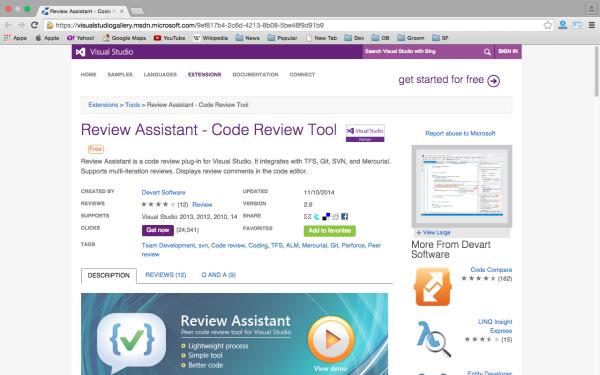Open the Apps bookmark shortcut
The height and width of the screenshot is (375, 600).
coord(15,38)
